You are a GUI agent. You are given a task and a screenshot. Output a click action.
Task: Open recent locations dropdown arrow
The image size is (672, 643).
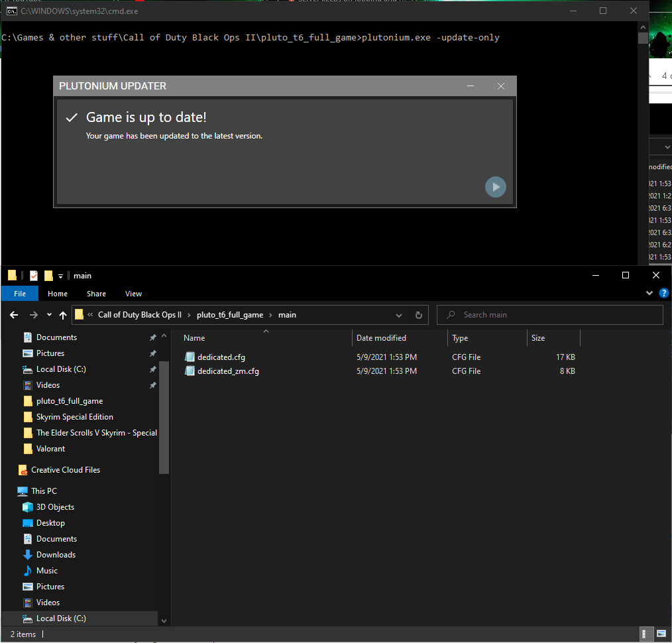(49, 315)
